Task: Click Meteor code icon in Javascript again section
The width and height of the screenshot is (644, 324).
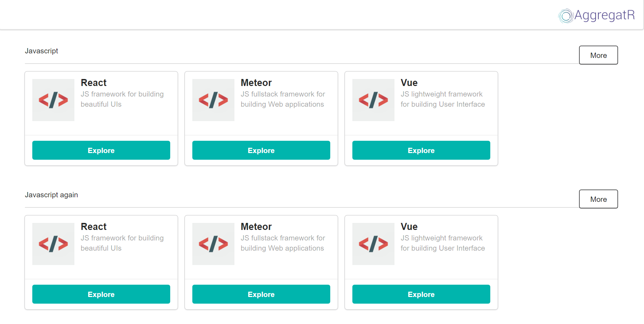Action: pos(213,244)
